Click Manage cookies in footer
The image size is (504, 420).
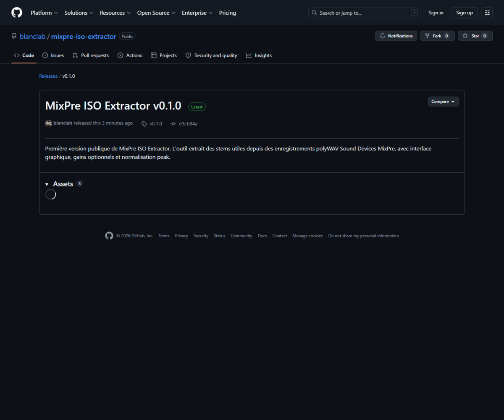click(308, 236)
